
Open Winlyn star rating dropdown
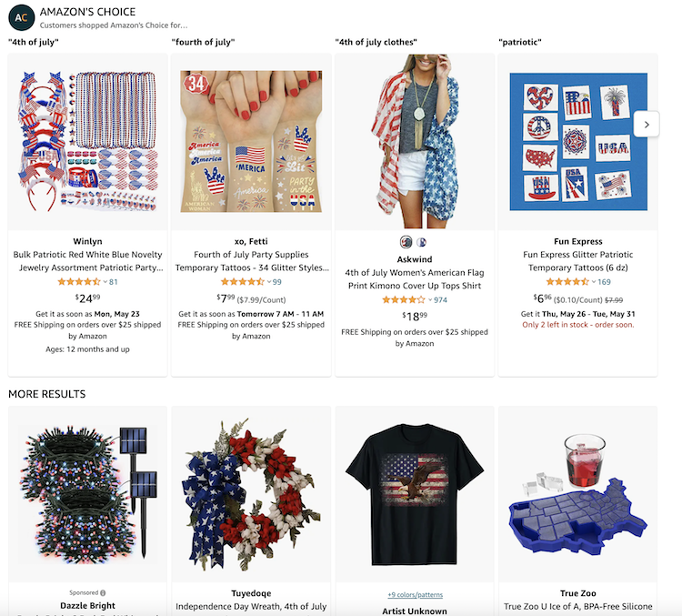[x=105, y=282]
